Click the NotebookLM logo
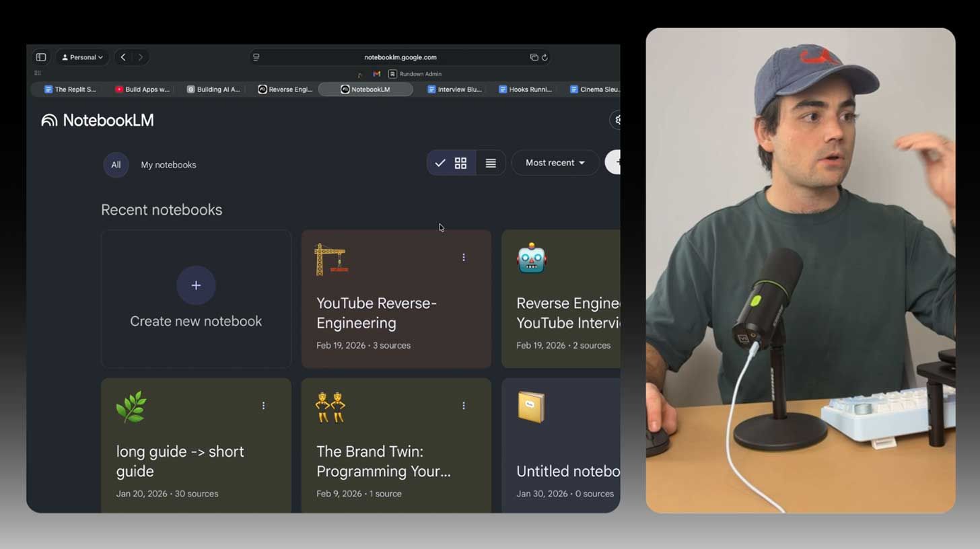The image size is (980, 549). click(x=98, y=120)
